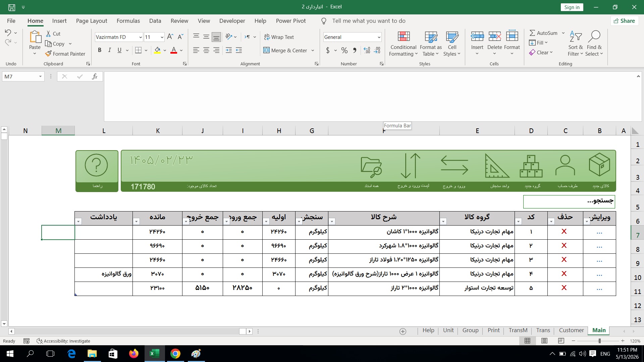
Task: Click the Insert Function fx icon
Action: tap(95, 76)
